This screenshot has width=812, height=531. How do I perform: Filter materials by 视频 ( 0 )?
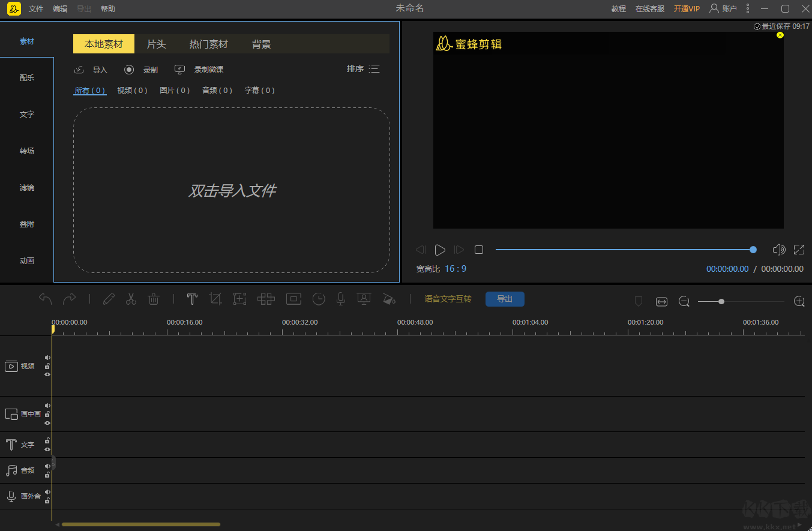pyautogui.click(x=132, y=91)
